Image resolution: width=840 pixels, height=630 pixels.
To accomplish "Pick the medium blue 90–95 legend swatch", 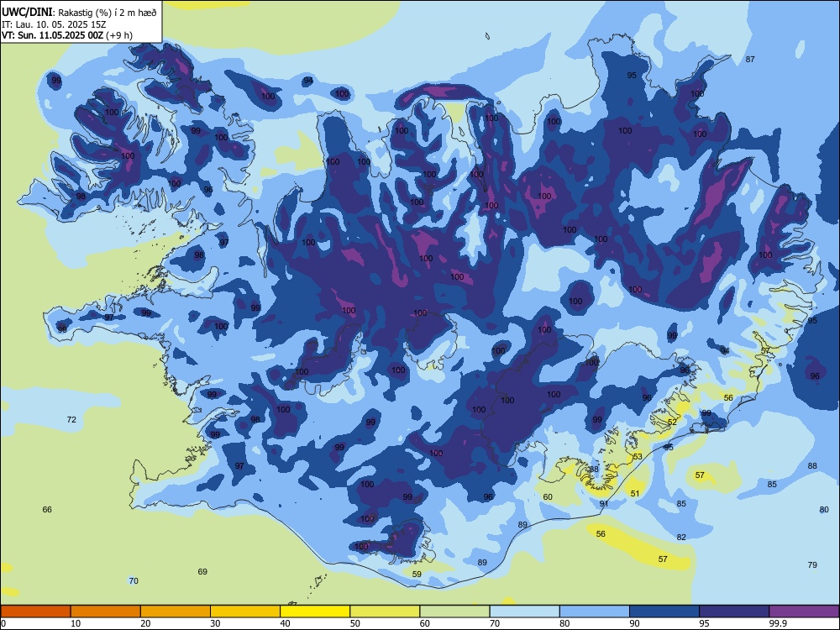I will coord(664,612).
